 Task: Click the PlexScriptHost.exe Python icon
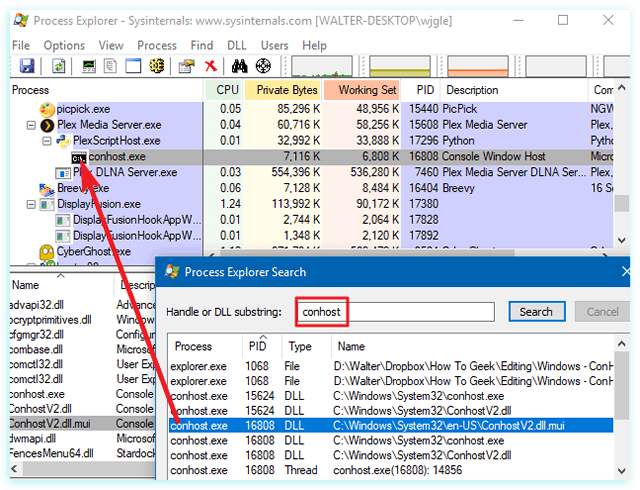(x=63, y=141)
